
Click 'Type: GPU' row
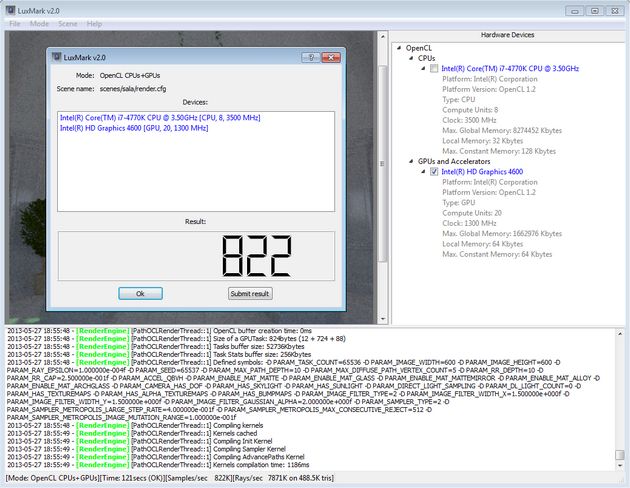click(458, 203)
